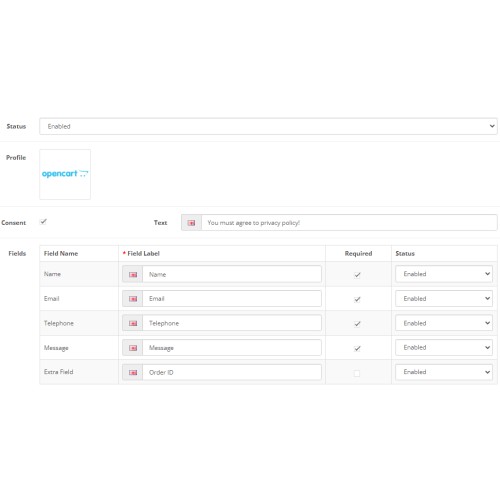Uncheck Required for the Name field
This screenshot has height=500, width=500.
pos(357,275)
